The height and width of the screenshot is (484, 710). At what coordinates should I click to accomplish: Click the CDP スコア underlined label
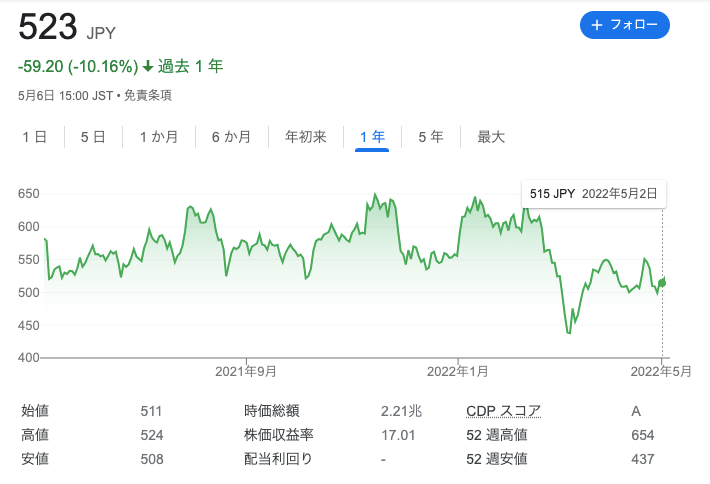pos(504,411)
